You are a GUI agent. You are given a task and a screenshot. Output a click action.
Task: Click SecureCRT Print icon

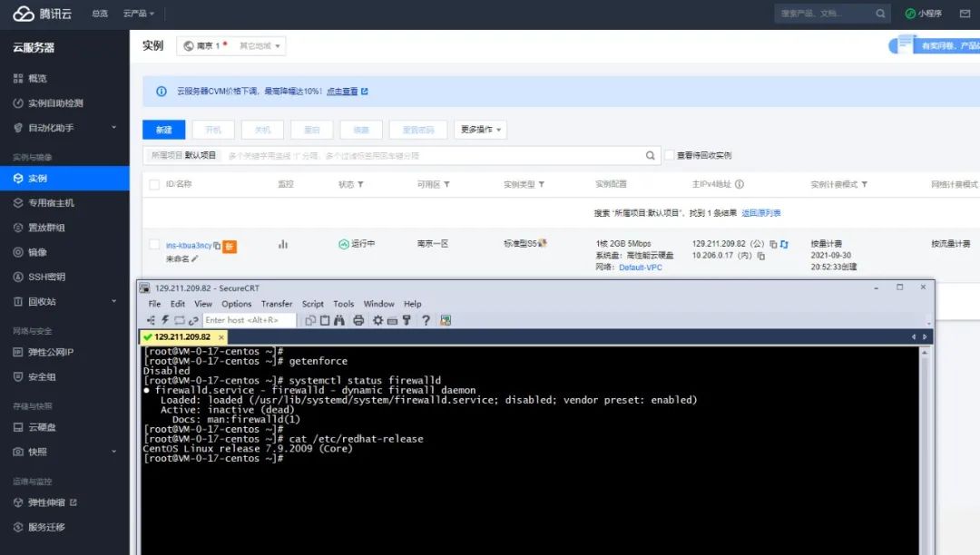[x=358, y=320]
